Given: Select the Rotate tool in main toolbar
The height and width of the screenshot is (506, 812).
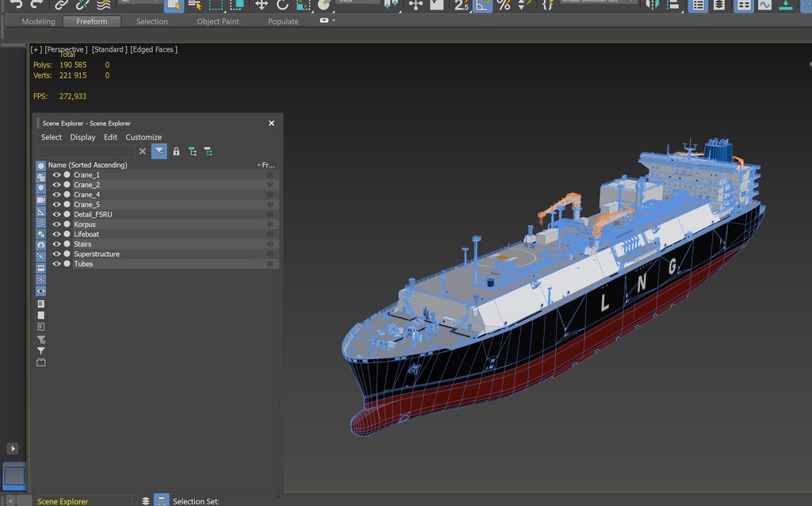Looking at the screenshot, I should (282, 5).
